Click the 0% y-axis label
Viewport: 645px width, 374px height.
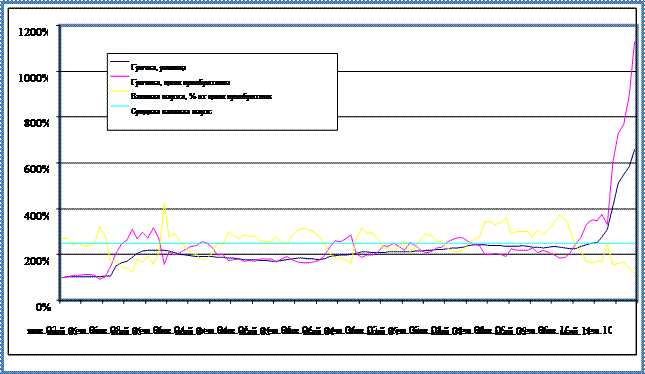[x=43, y=307]
